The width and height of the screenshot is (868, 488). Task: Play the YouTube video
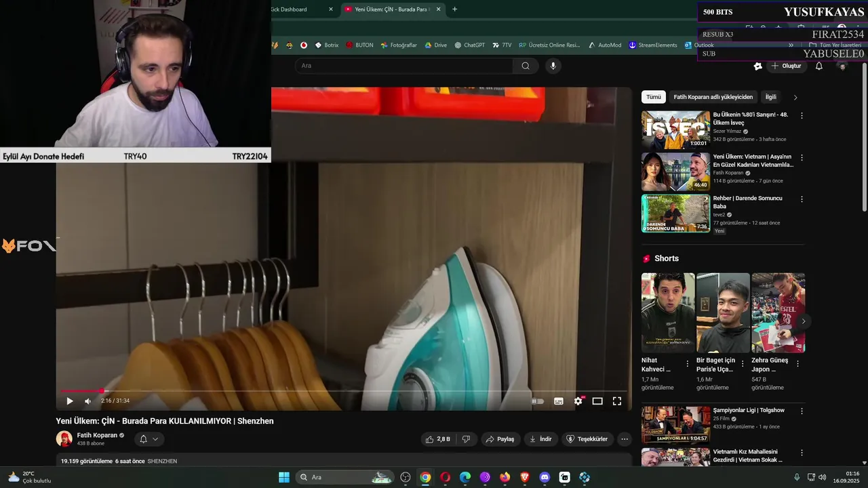coord(69,401)
